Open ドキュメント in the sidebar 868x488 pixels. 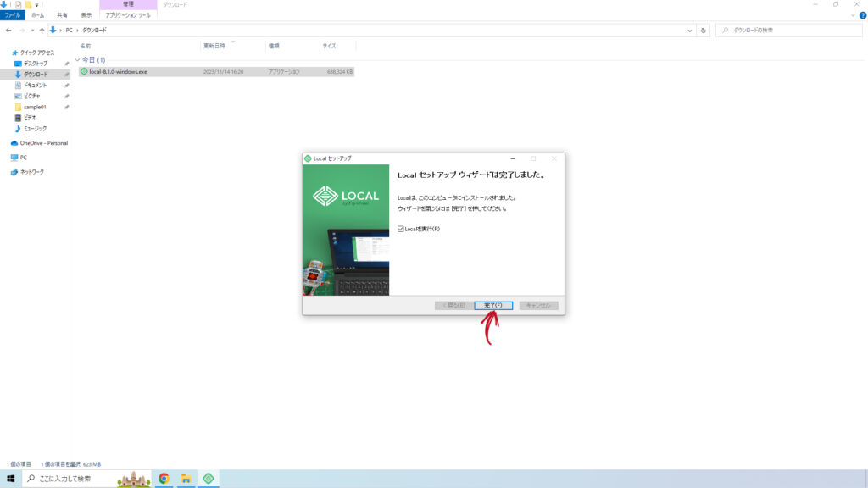35,86
